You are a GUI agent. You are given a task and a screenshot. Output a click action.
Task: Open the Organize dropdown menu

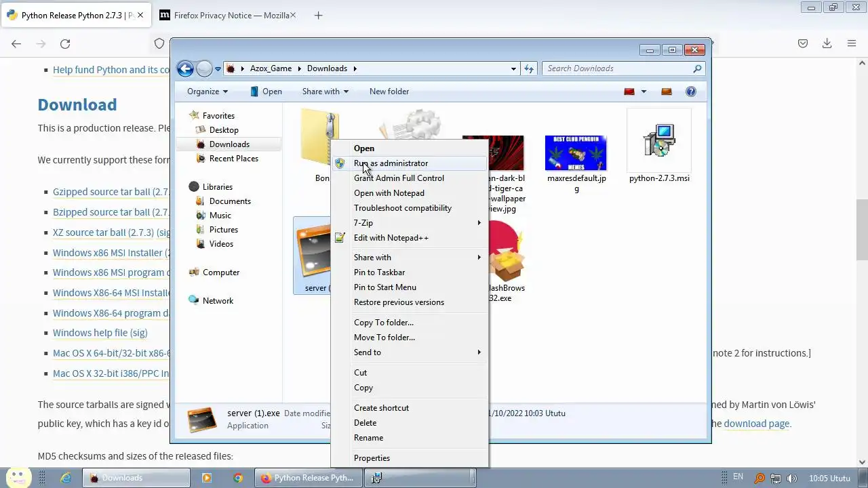pyautogui.click(x=208, y=91)
